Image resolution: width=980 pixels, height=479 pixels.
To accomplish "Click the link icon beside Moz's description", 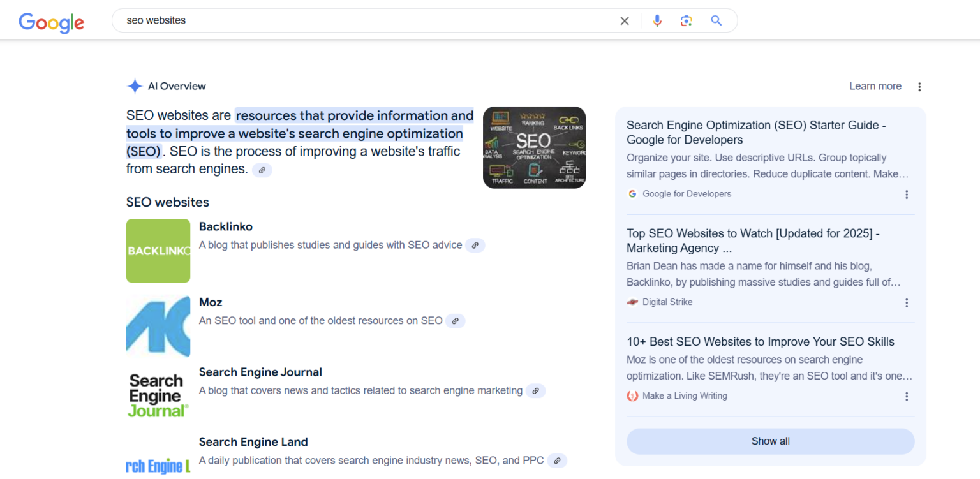I will [x=455, y=321].
